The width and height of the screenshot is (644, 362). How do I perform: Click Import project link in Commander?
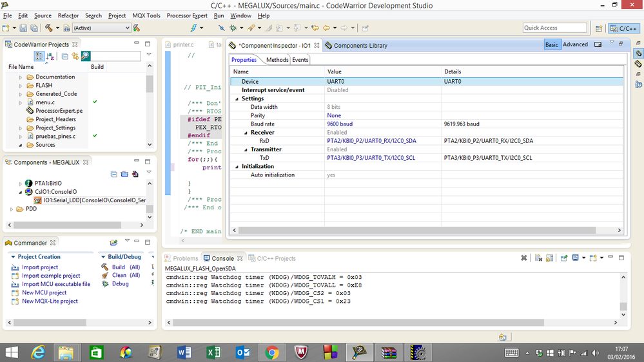40,267
